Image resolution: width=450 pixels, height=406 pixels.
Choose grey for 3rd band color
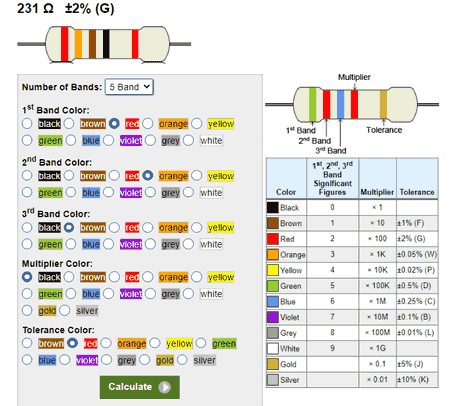(x=150, y=244)
